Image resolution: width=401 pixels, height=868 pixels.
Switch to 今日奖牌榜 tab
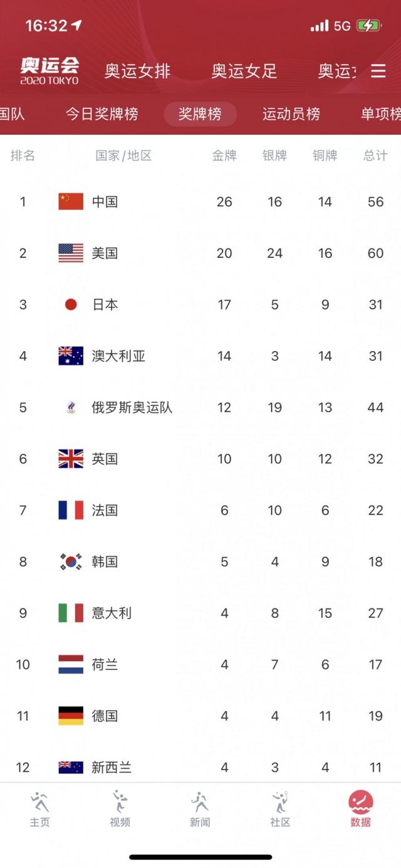click(102, 114)
